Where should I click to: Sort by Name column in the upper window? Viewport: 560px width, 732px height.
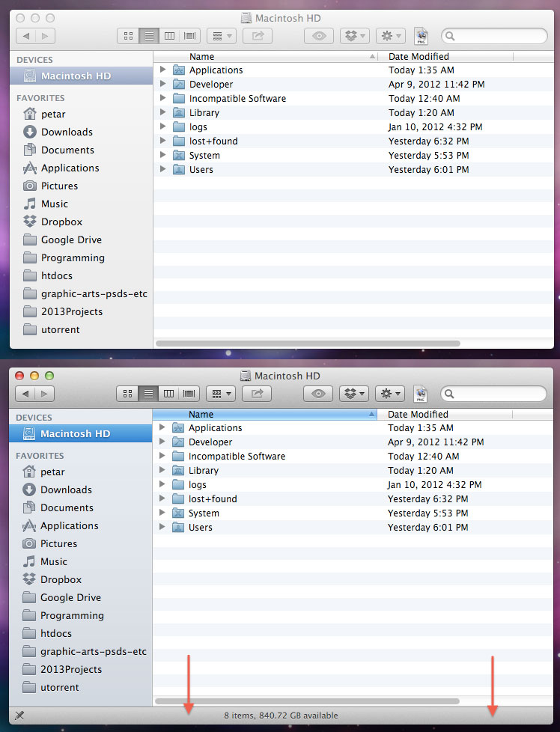[266, 56]
